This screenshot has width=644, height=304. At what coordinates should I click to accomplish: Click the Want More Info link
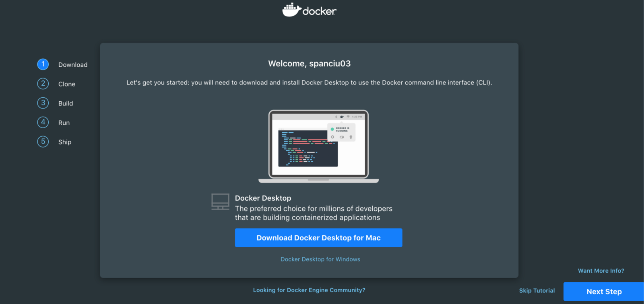(601, 271)
